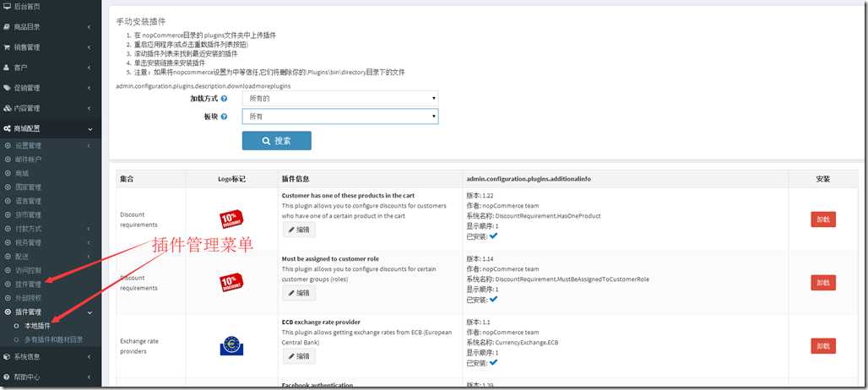Open 国家管理 in the sidebar
The height and width of the screenshot is (390, 868).
(x=28, y=187)
